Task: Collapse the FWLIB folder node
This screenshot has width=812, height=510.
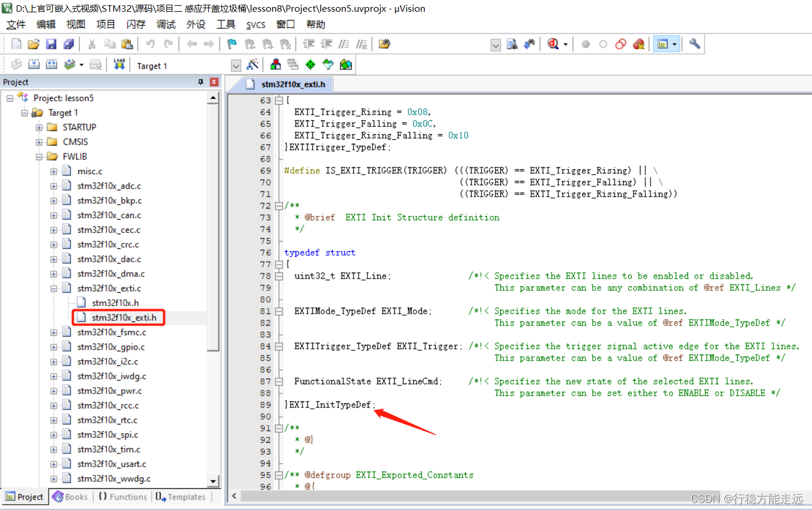Action: (39, 156)
